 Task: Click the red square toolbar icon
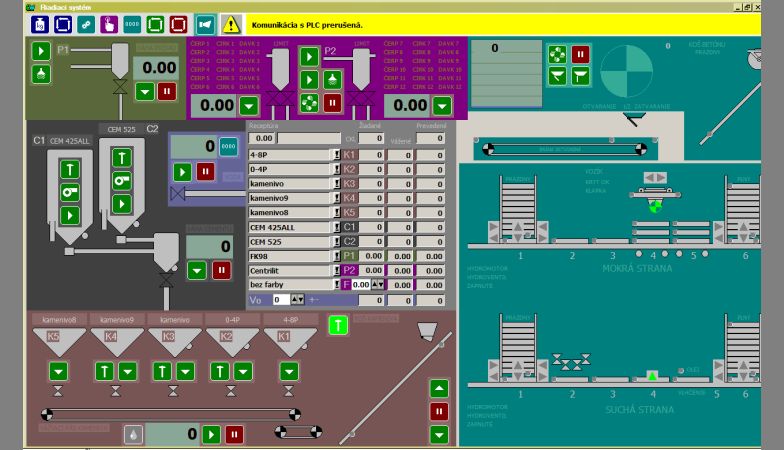point(179,23)
